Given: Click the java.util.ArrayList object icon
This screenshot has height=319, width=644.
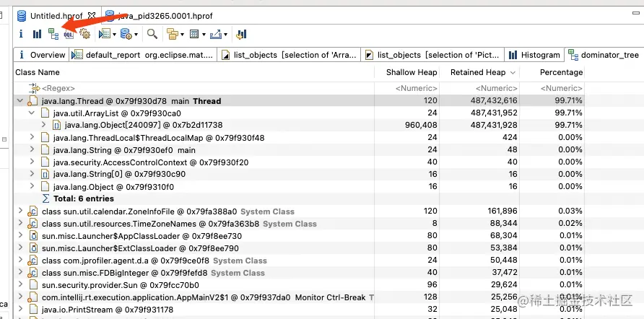Looking at the screenshot, I should [x=45, y=113].
